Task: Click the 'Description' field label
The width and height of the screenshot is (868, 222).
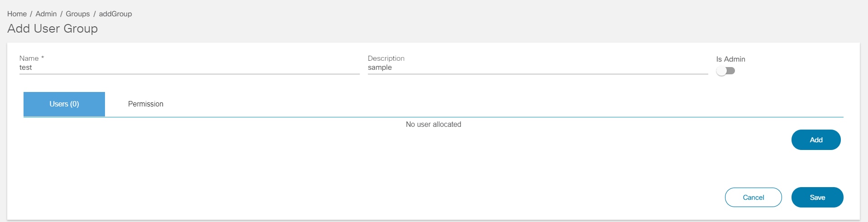Action: pyautogui.click(x=386, y=58)
